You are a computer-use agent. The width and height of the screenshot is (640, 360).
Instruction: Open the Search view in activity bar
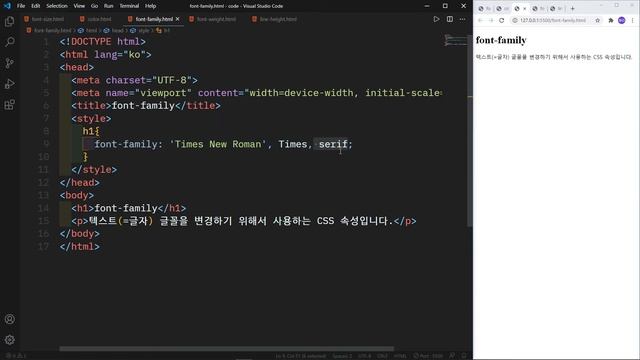pos(9,42)
